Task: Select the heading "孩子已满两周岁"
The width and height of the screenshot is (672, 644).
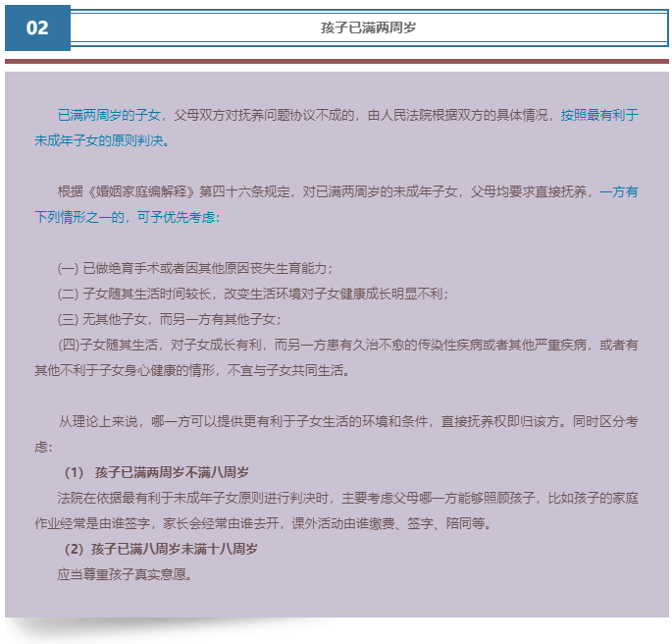Action: [x=369, y=27]
